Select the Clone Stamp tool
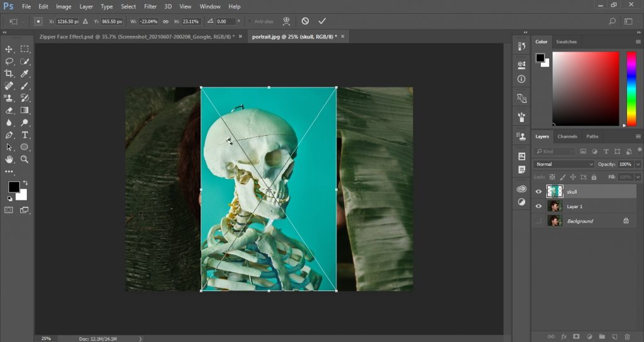The height and width of the screenshot is (342, 644). click(9, 97)
